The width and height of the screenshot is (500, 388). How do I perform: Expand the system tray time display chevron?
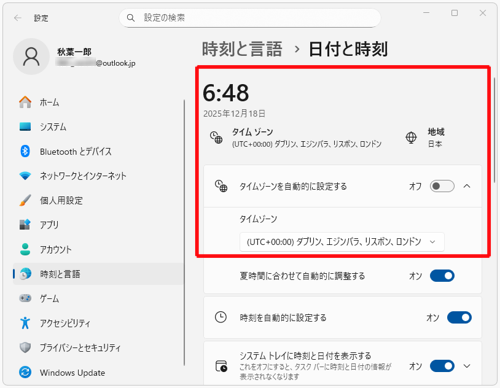(x=467, y=366)
